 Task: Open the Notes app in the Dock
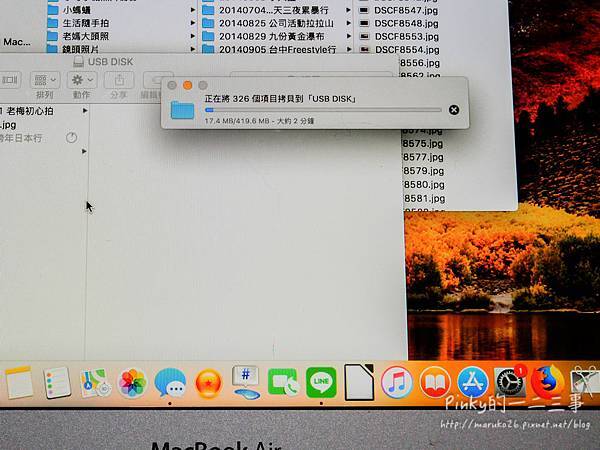(x=18, y=383)
